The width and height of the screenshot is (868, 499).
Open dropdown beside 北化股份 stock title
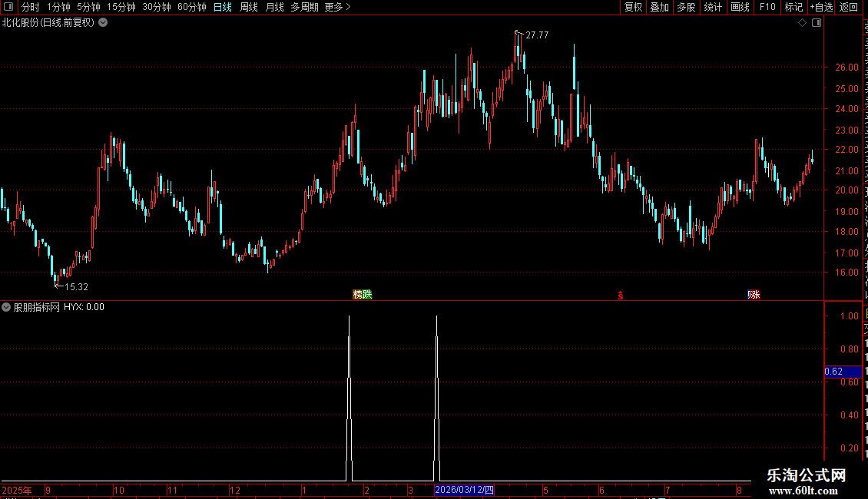click(103, 23)
